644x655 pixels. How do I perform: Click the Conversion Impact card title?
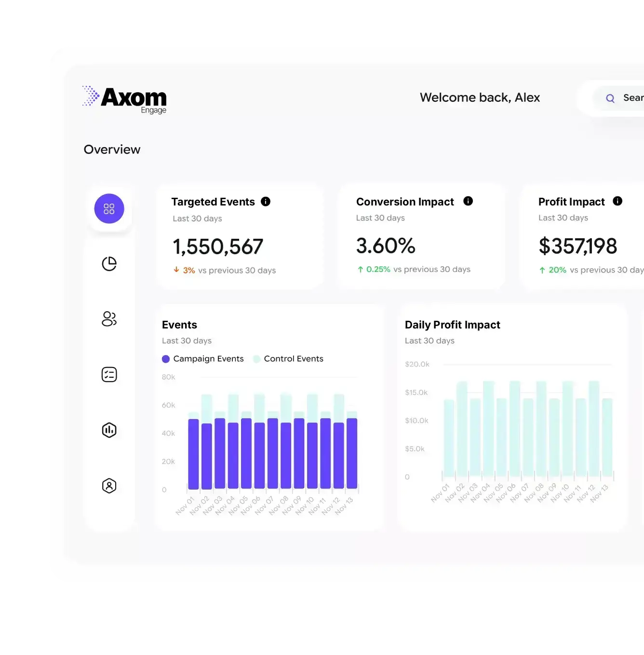405,202
